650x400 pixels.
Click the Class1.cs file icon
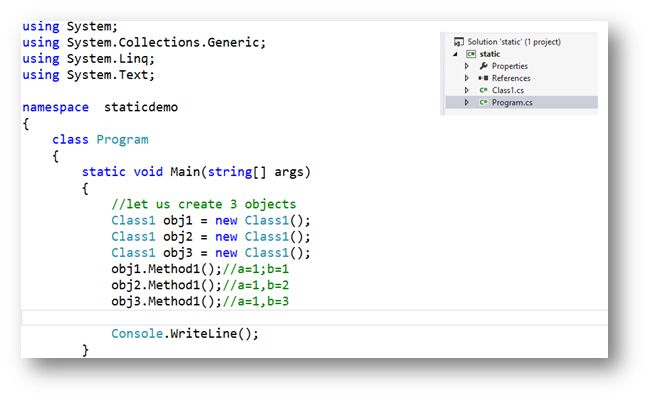(483, 90)
